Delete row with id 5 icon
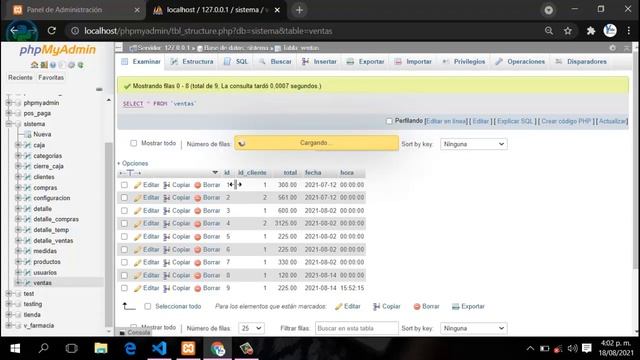The height and width of the screenshot is (360, 640). [198, 237]
